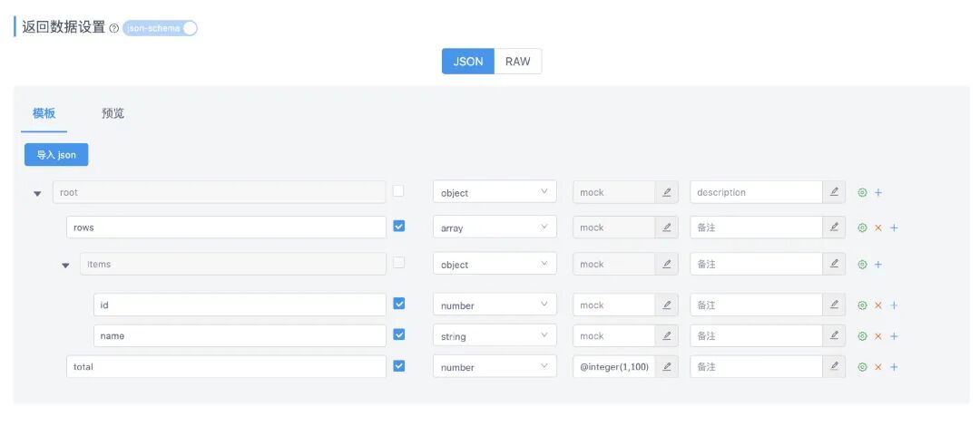Click the id field name input
The image size is (980, 426).
click(x=240, y=305)
